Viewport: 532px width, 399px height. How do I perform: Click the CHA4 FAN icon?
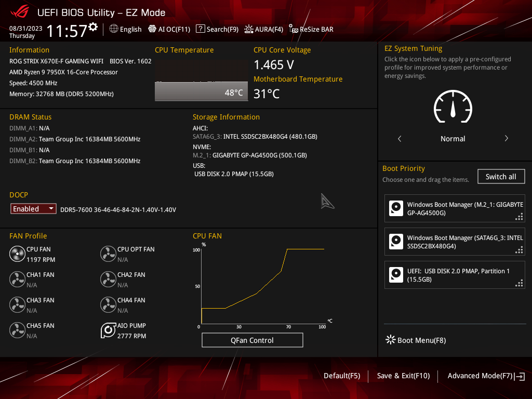[x=108, y=304]
